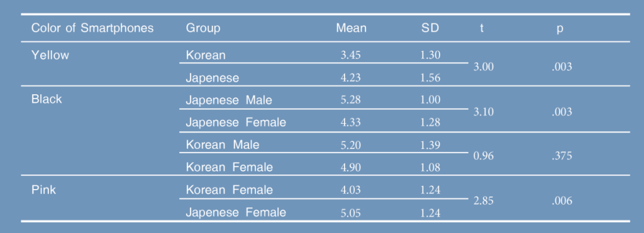Image resolution: width=644 pixels, height=233 pixels.
Task: Click the 'Japenese Female' cell under Pink
Action: (x=236, y=212)
